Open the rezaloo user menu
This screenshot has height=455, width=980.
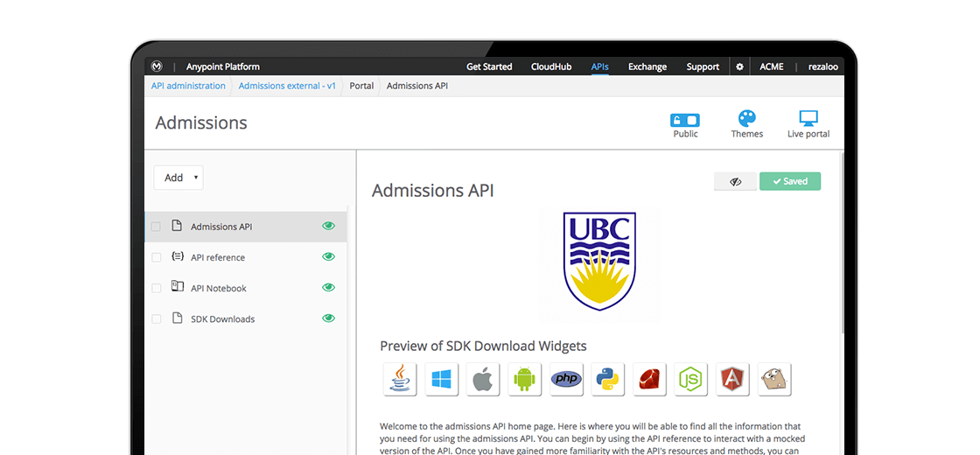823,66
